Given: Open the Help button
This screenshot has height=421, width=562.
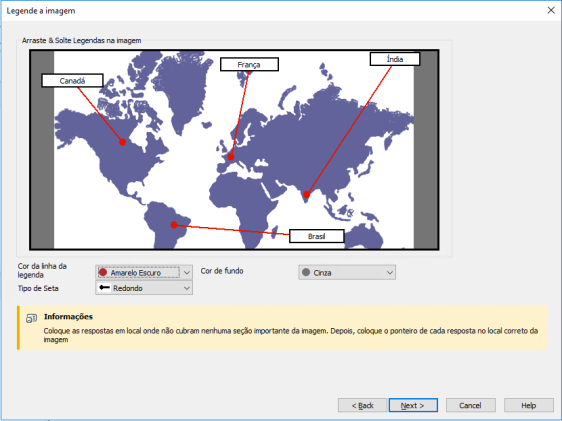Looking at the screenshot, I should point(529,405).
